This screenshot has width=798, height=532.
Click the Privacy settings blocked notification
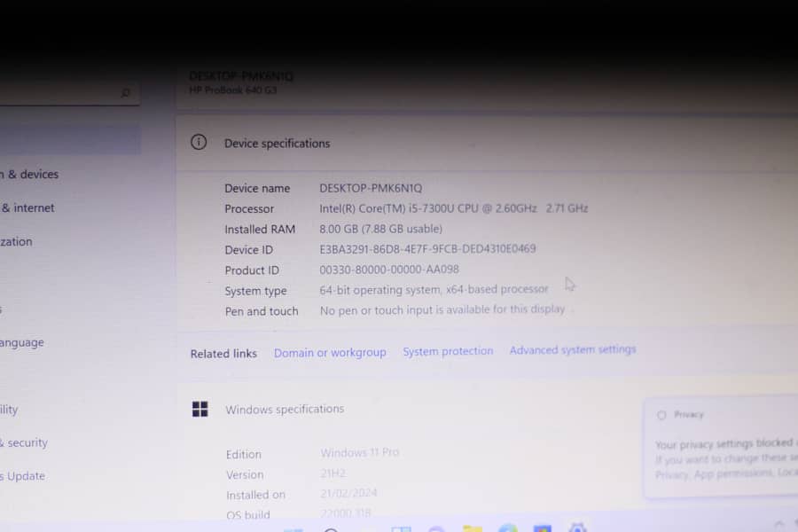click(x=723, y=452)
